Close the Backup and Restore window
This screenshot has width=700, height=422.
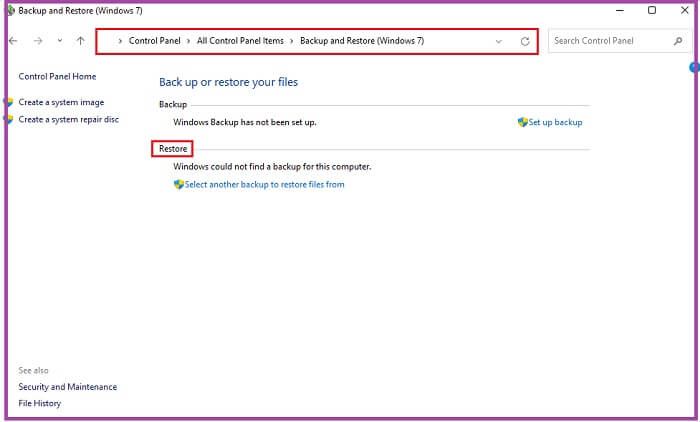pyautogui.click(x=684, y=10)
